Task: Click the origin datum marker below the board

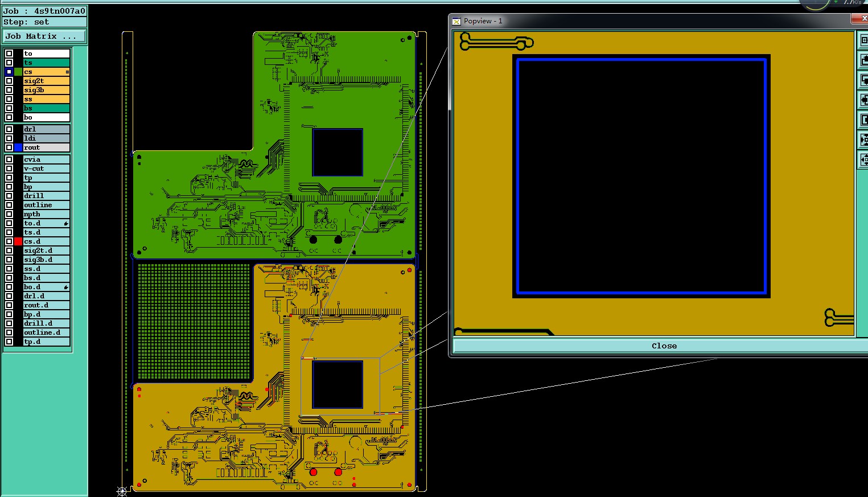Action: 122,491
